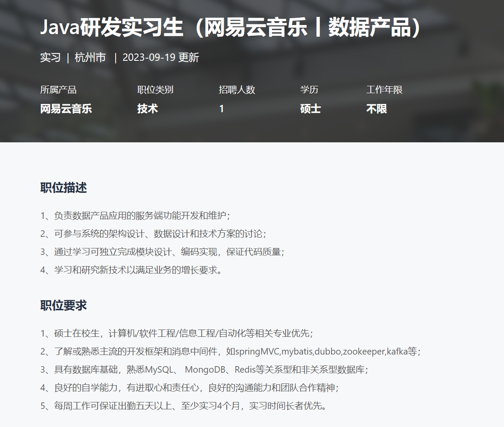Viewport: 504px width, 427px height.
Task: Click the job title 'Java研发实习生（网易云音乐丨数据产品）'
Action: (x=230, y=27)
